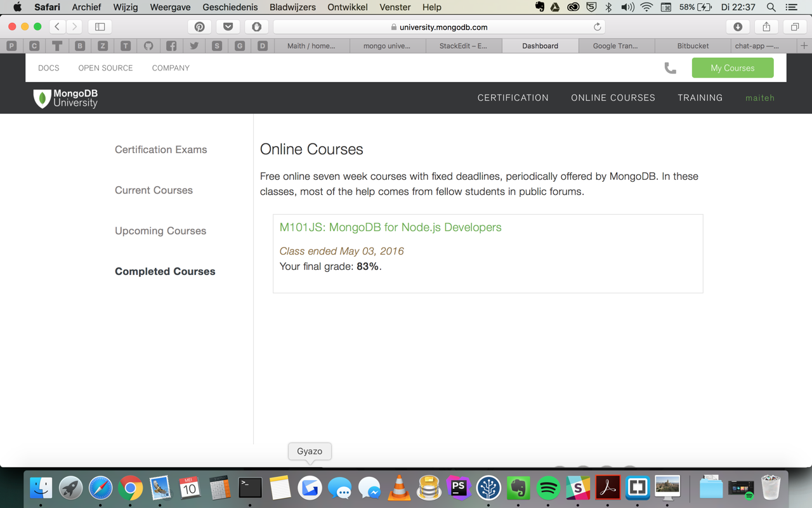Click the phone contact icon

[670, 68]
